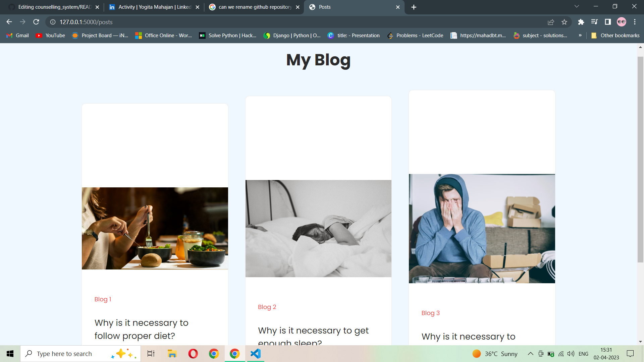Click the scrollbar down arrow
The image size is (644, 362).
tap(640, 342)
